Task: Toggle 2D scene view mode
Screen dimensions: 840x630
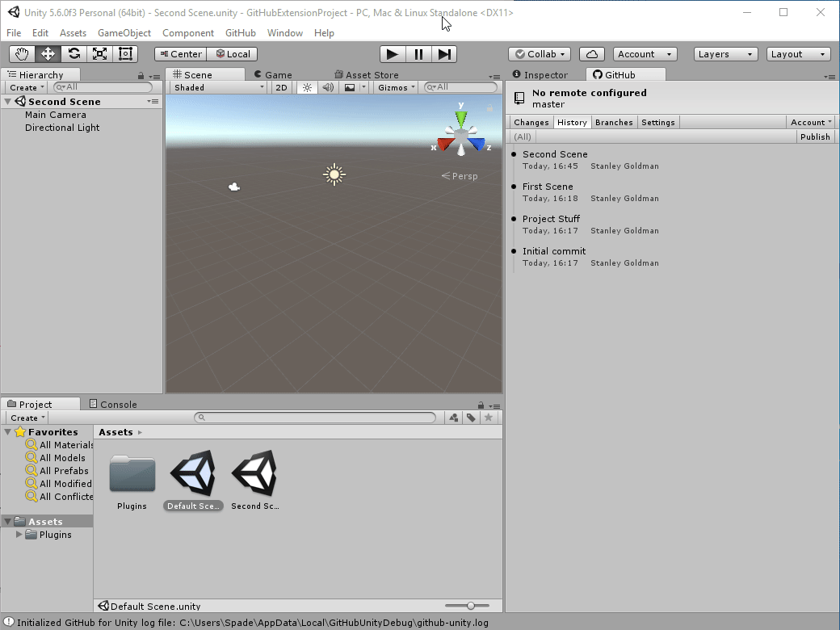Action: [x=281, y=87]
